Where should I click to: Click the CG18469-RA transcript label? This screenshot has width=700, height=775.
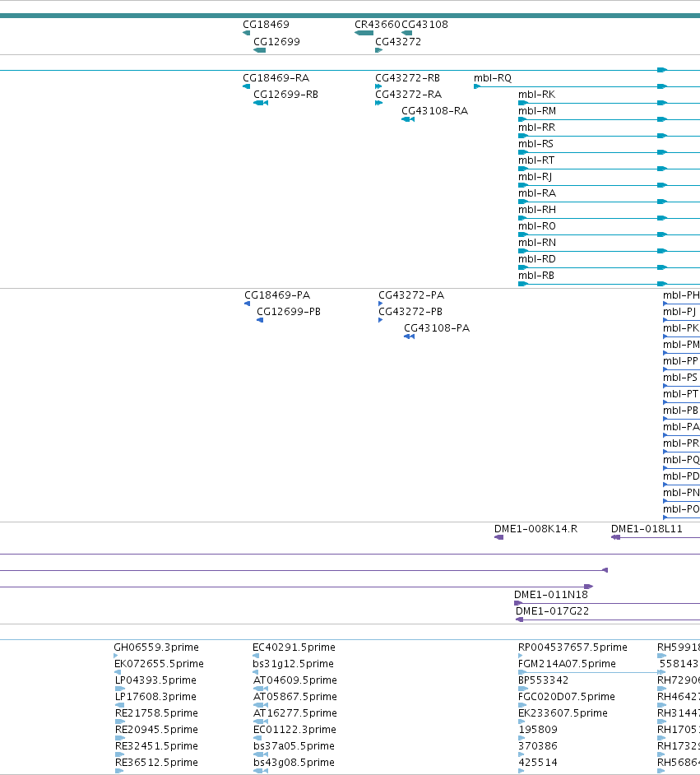(x=276, y=77)
